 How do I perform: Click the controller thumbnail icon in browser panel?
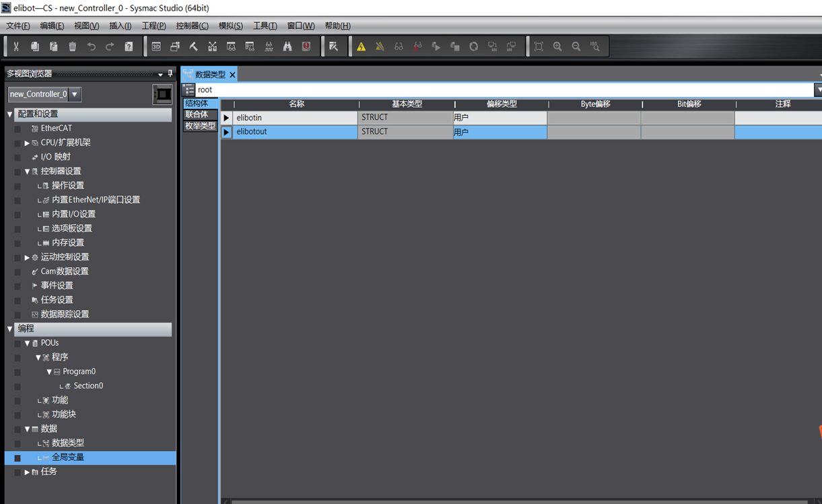point(162,94)
